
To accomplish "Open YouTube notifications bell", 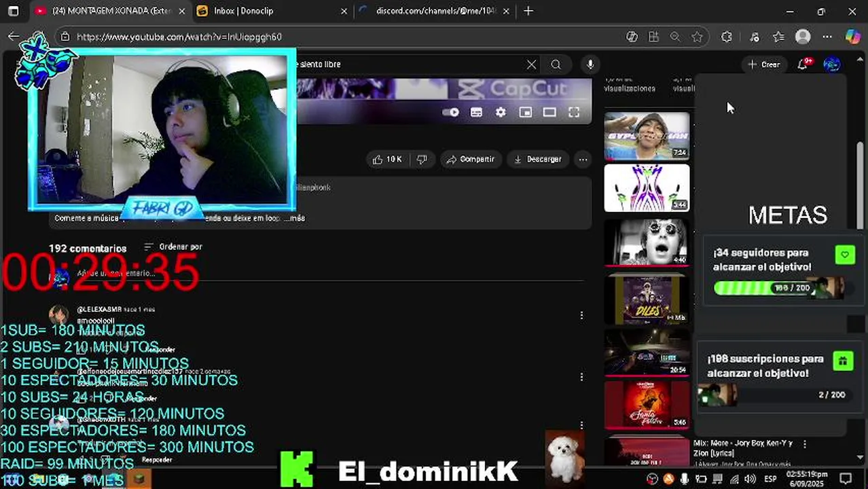I will (x=803, y=65).
